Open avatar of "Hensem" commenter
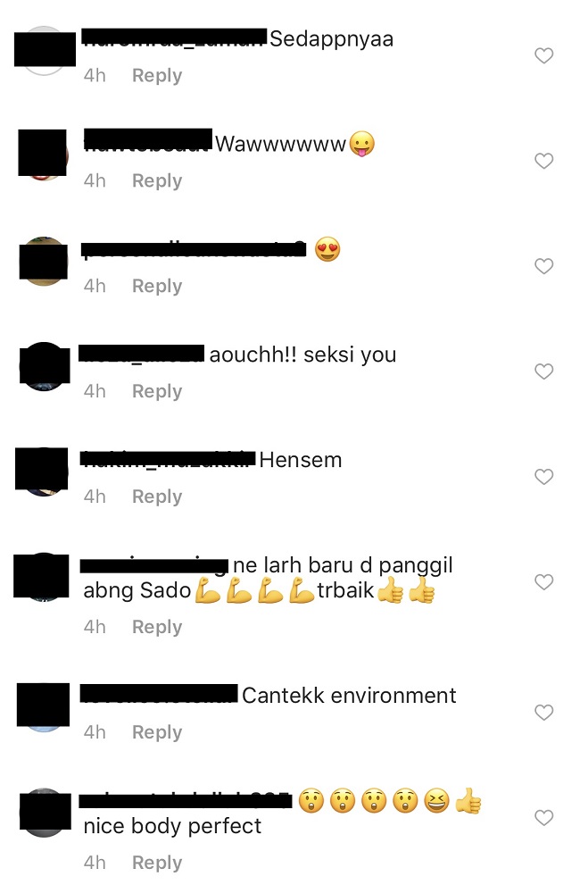 42,472
